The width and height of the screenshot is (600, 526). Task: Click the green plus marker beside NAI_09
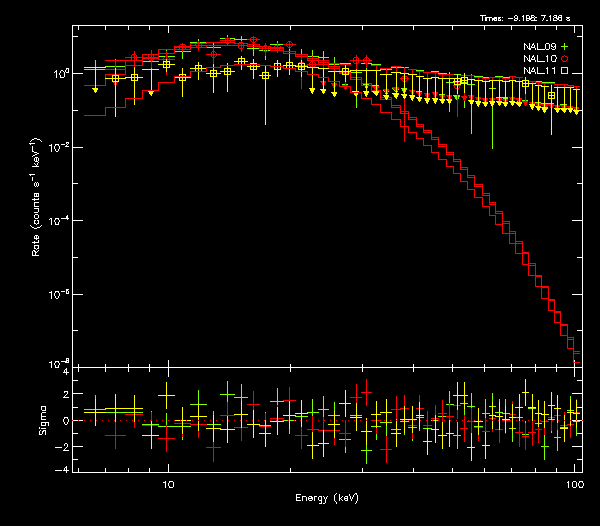pyautogui.click(x=564, y=47)
